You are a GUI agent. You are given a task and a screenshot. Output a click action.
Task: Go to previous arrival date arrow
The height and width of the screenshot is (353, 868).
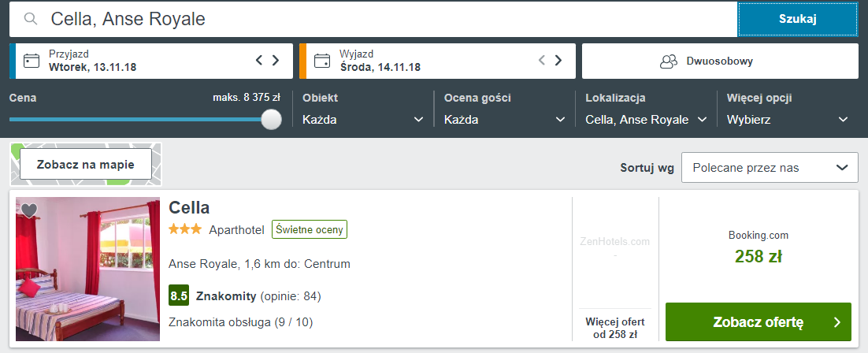(x=258, y=61)
